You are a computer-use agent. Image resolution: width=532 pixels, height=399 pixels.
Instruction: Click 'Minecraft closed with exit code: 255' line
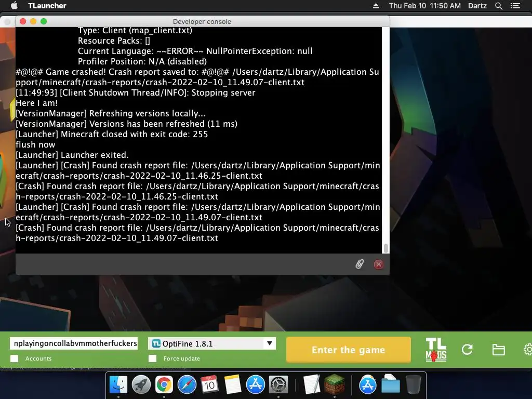tap(112, 134)
